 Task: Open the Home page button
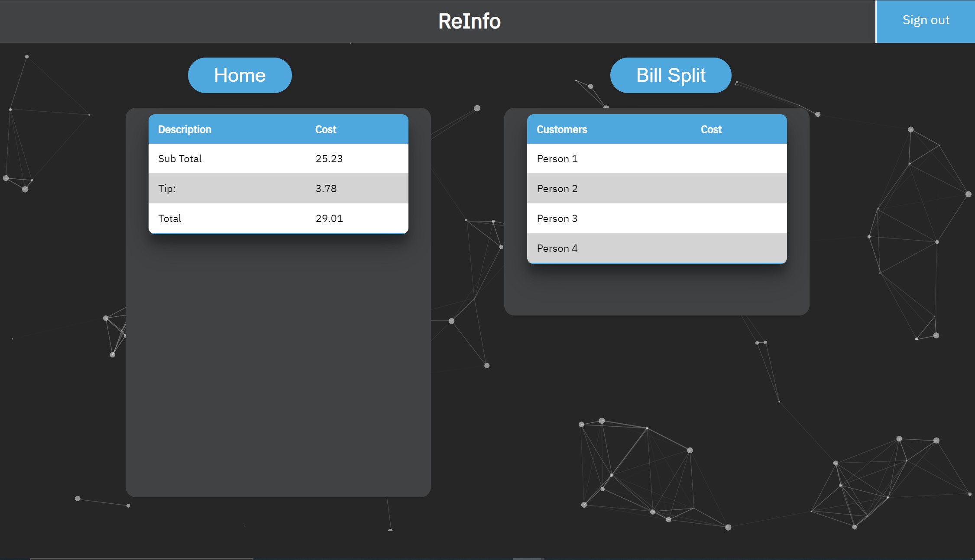[x=240, y=75]
